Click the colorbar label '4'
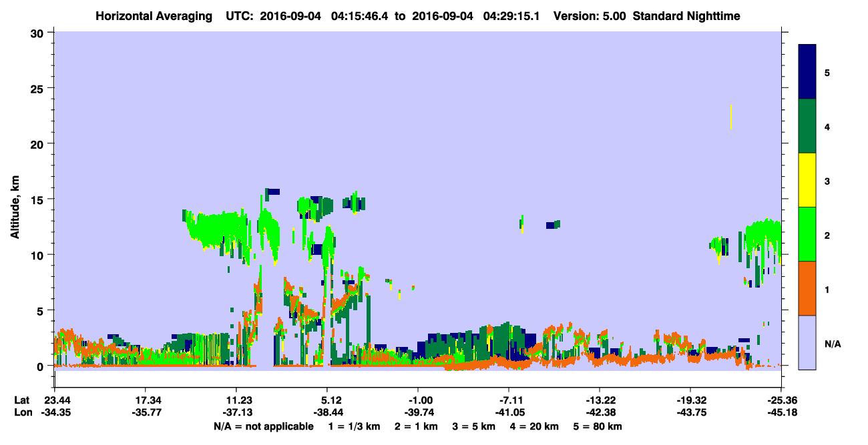Image resolution: width=868 pixels, height=445 pixels. (827, 126)
